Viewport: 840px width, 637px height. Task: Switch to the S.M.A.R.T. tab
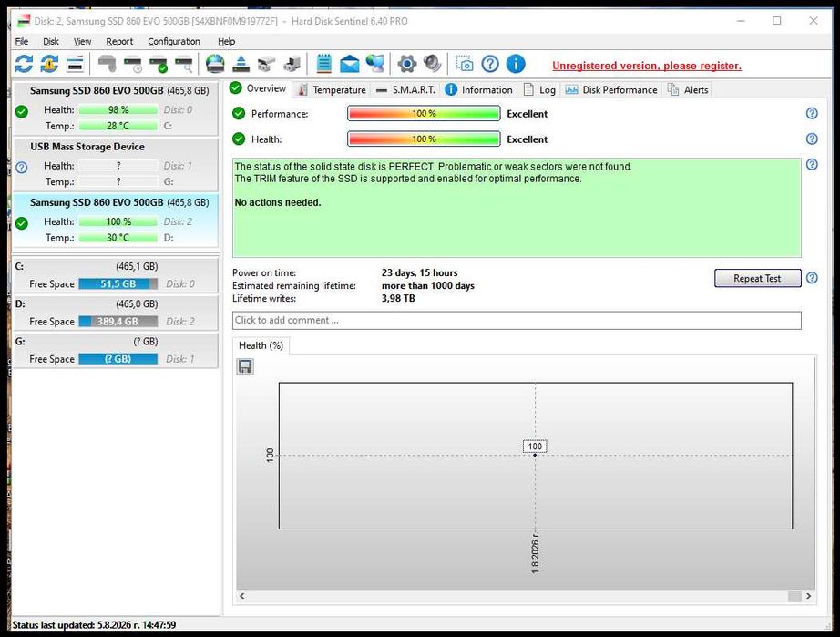[x=405, y=90]
